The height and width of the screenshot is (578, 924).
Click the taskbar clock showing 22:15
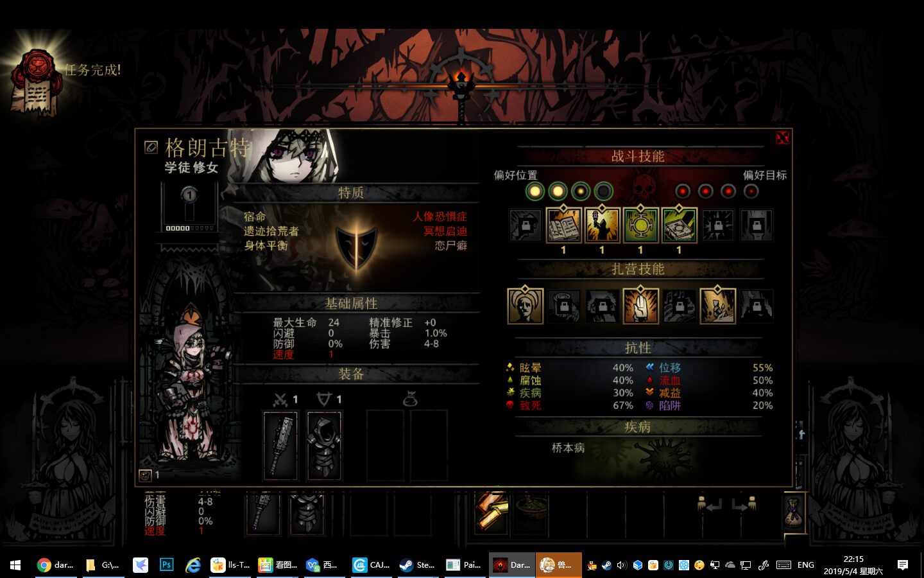point(853,565)
